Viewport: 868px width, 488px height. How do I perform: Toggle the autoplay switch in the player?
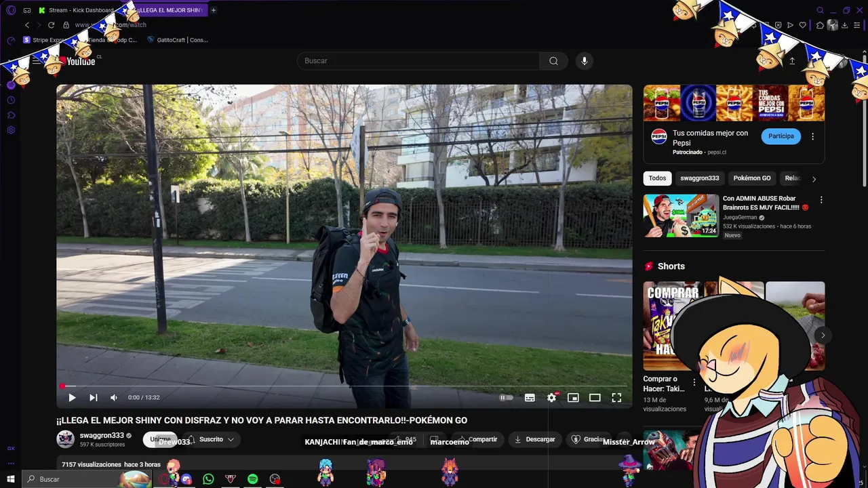506,398
